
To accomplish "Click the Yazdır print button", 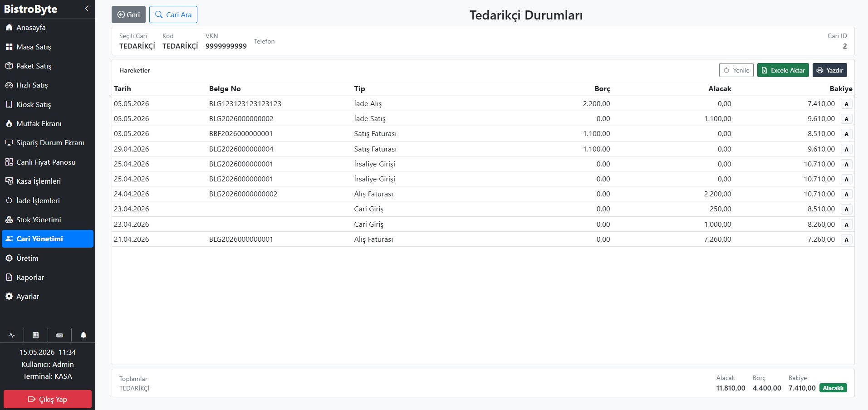I will [829, 70].
